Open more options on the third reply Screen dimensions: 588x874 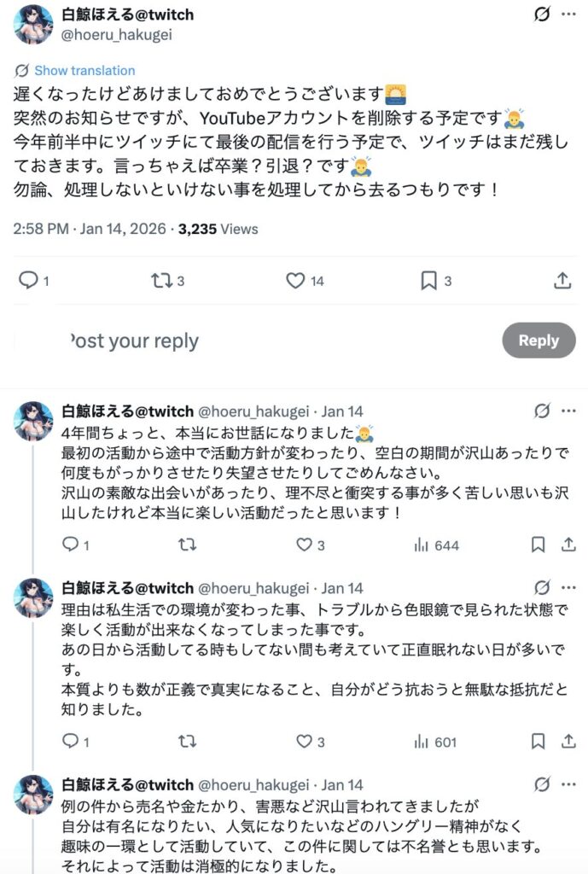568,784
